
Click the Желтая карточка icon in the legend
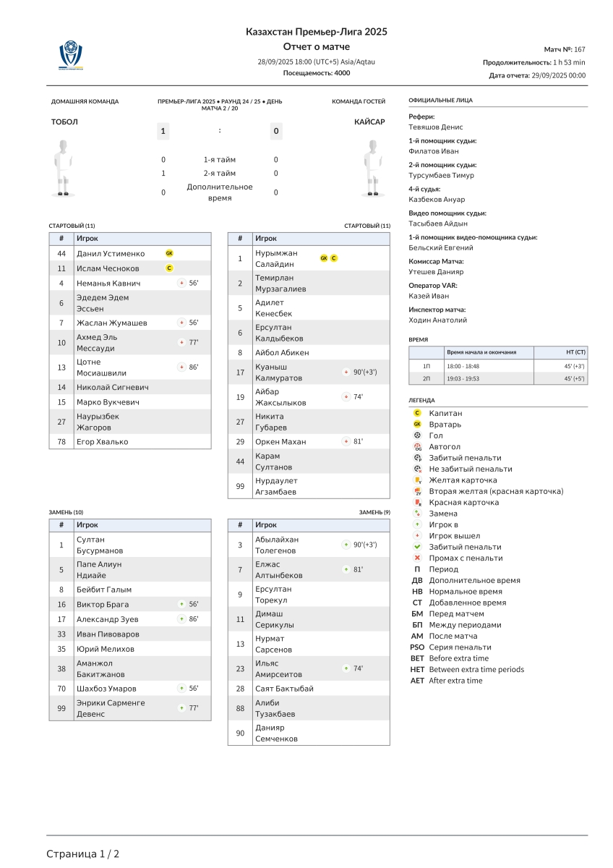(417, 480)
